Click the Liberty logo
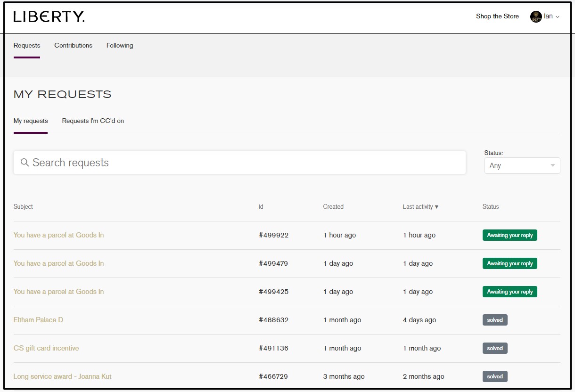This screenshot has height=392, width=575. coord(49,17)
